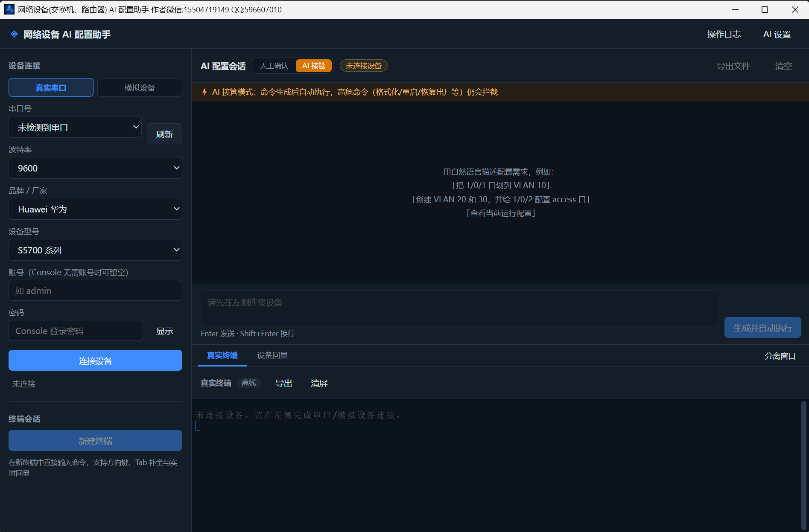
Task: Click the application icon in the title bar
Action: (x=9, y=9)
